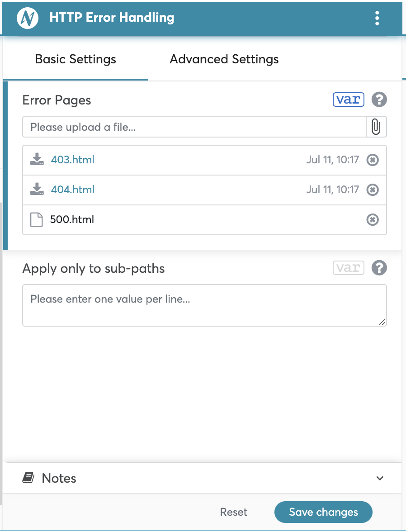Switch to Advanced Settings tab
The width and height of the screenshot is (406, 532).
[224, 59]
